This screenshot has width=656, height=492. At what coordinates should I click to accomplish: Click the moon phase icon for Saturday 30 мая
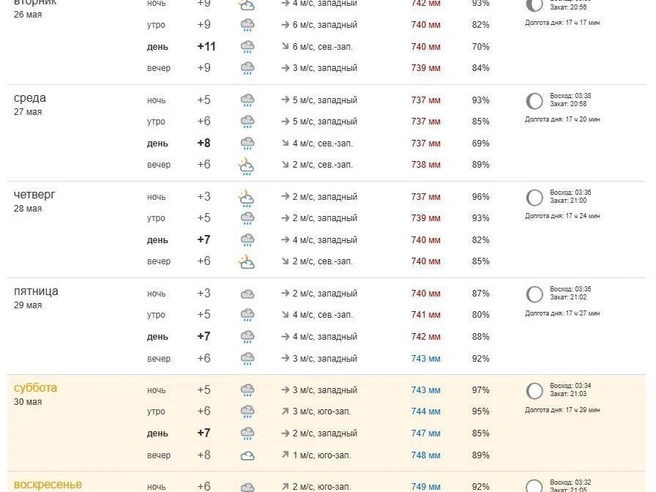click(x=534, y=391)
